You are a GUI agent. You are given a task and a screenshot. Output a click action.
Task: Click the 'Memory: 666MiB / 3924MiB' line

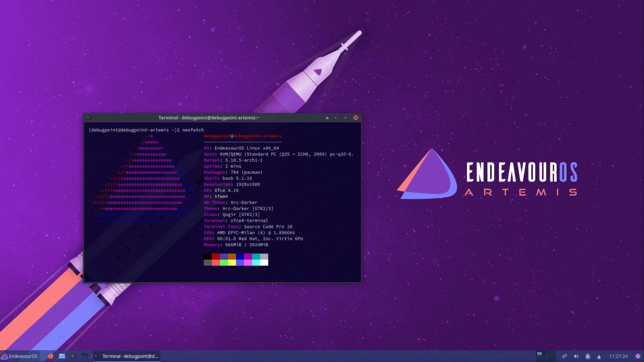[236, 245]
